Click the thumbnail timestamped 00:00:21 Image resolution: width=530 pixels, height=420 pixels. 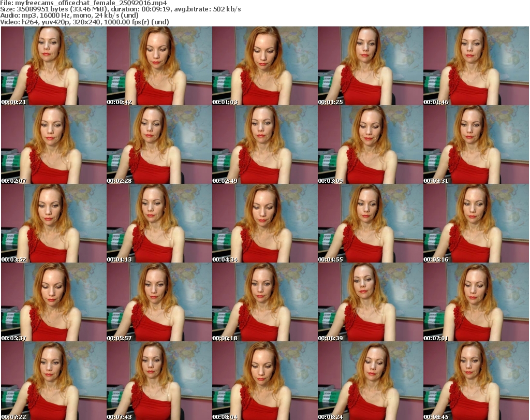click(53, 66)
